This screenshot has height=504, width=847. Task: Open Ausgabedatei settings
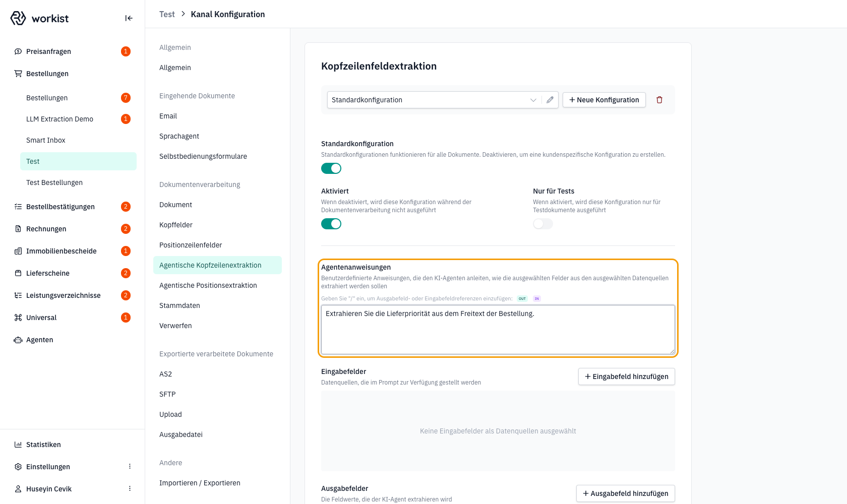pos(181,434)
